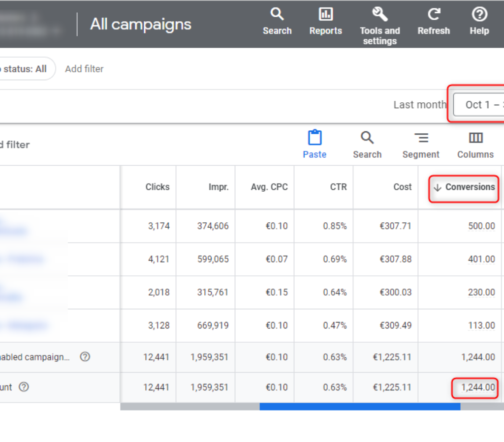Click the blue horizontal scrollbar thumb
The height and width of the screenshot is (442, 504).
tap(359, 407)
